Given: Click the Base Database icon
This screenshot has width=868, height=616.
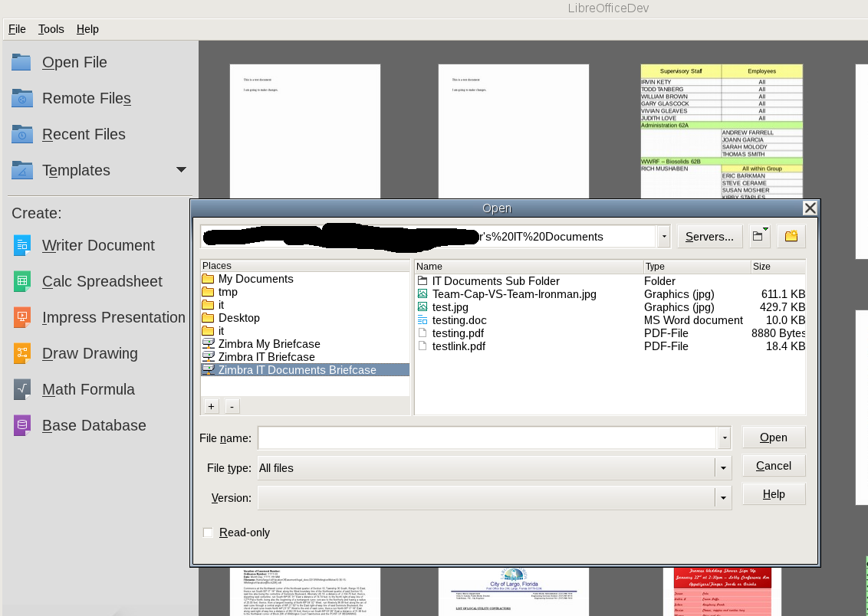Looking at the screenshot, I should coord(22,425).
